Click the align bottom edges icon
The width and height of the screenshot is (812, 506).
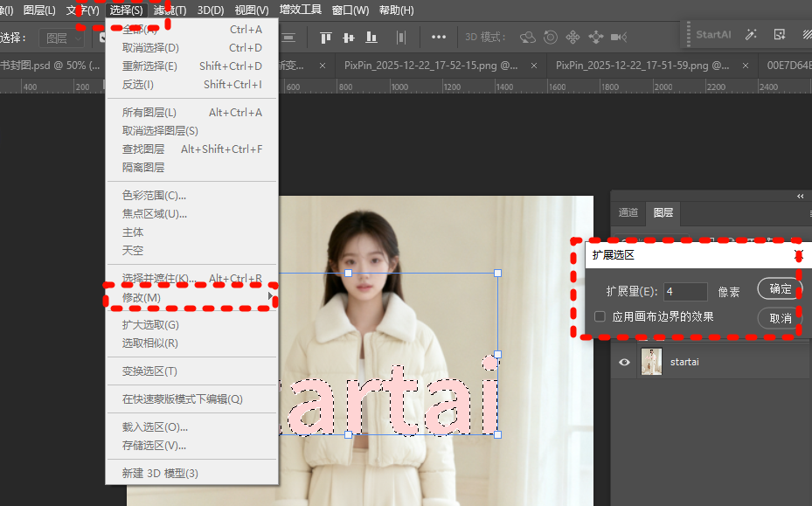(x=371, y=38)
